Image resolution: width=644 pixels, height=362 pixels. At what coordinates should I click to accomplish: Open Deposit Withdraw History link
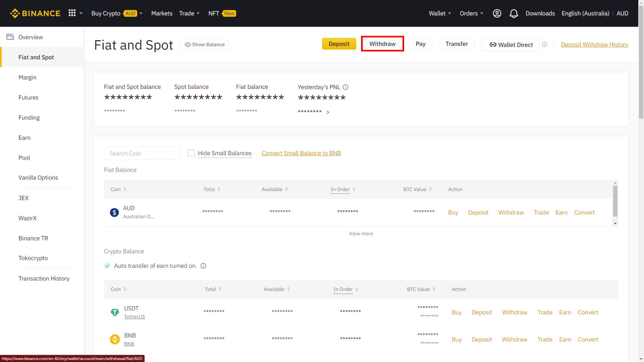pyautogui.click(x=594, y=45)
